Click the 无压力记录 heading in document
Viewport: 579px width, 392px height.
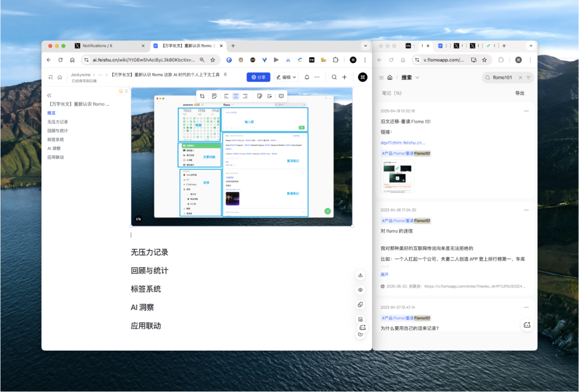[x=150, y=252]
